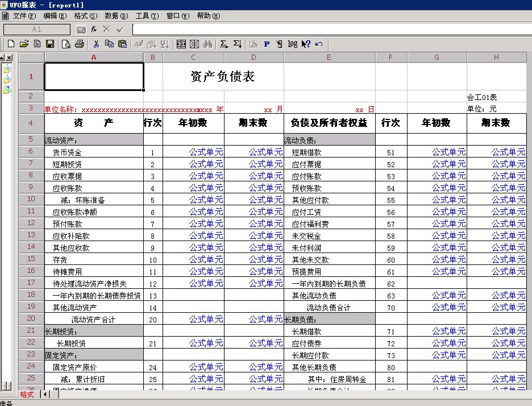Paste using the clipboard toolbar icon
The image size is (532, 406).
[x=122, y=44]
